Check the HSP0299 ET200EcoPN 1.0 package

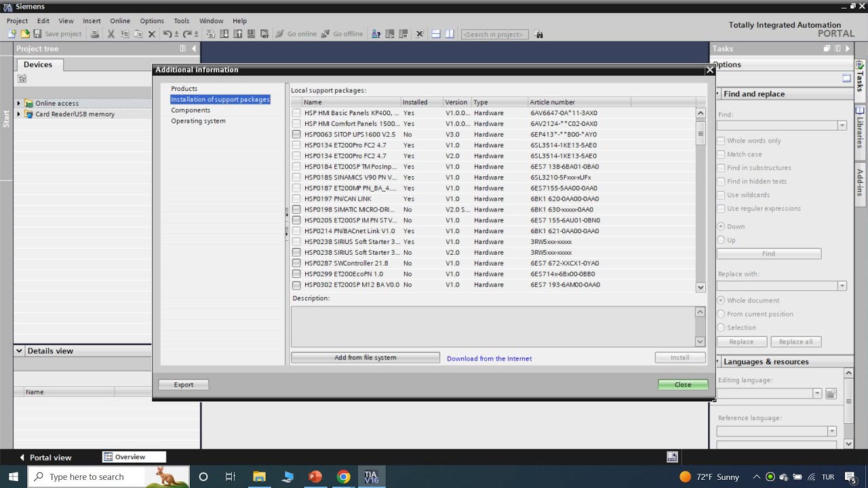coord(296,274)
